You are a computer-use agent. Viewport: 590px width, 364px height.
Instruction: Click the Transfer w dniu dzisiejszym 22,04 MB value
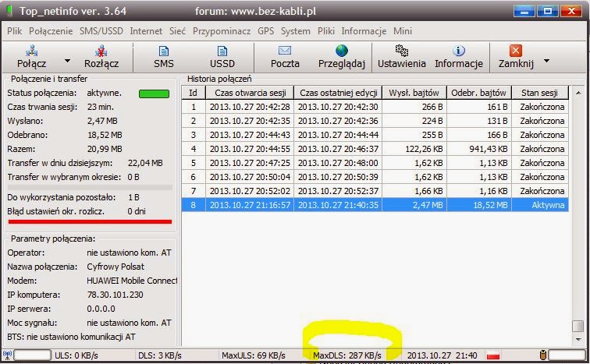coord(145,163)
